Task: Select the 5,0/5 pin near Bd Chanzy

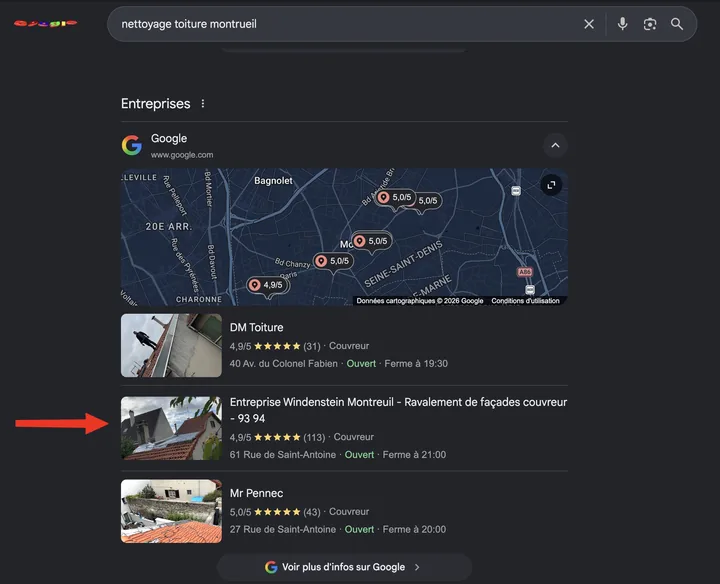Action: [x=334, y=261]
